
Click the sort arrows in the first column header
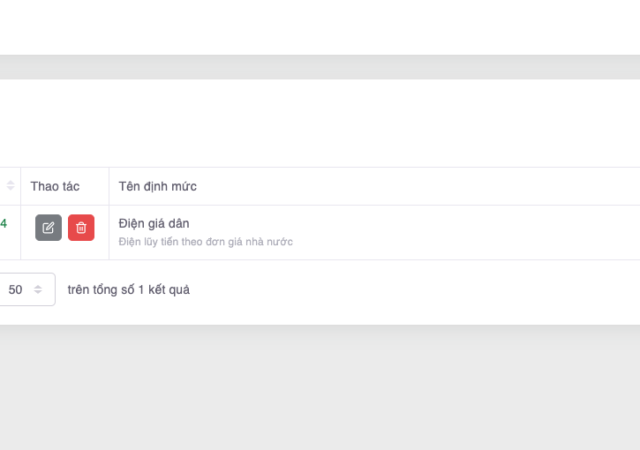pos(11,186)
